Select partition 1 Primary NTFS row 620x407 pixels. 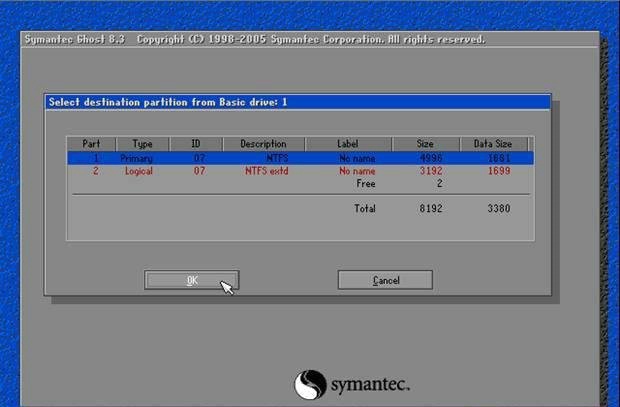[x=300, y=158]
